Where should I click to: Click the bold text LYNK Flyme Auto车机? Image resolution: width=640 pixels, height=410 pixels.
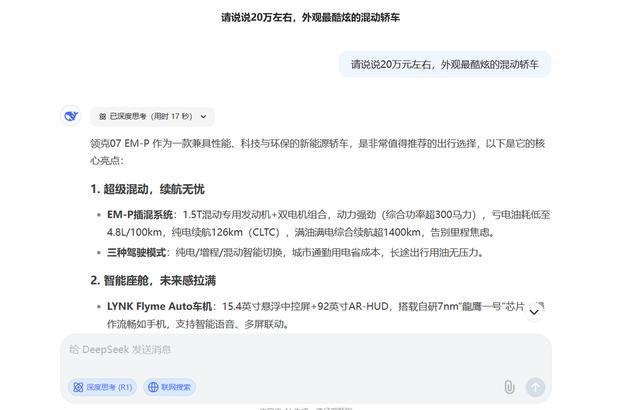(x=160, y=306)
